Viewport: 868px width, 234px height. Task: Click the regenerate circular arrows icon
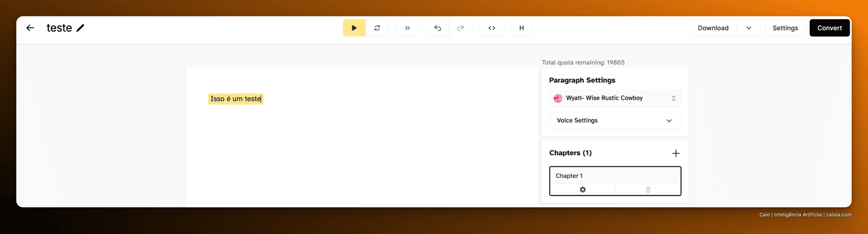coord(377,28)
